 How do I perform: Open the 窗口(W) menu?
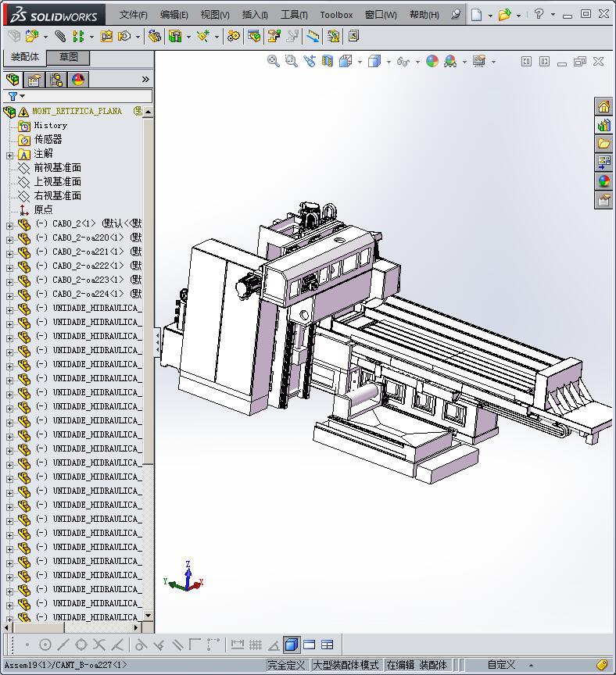pyautogui.click(x=381, y=15)
